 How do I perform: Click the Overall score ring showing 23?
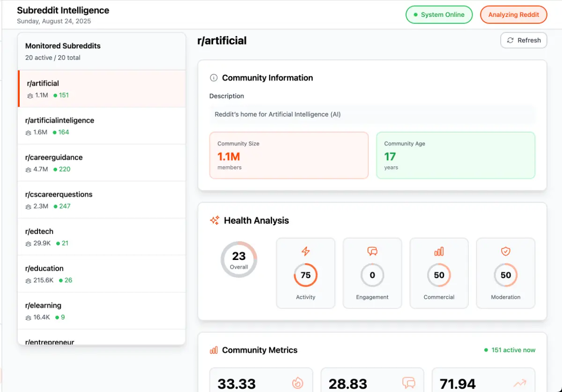[239, 259]
